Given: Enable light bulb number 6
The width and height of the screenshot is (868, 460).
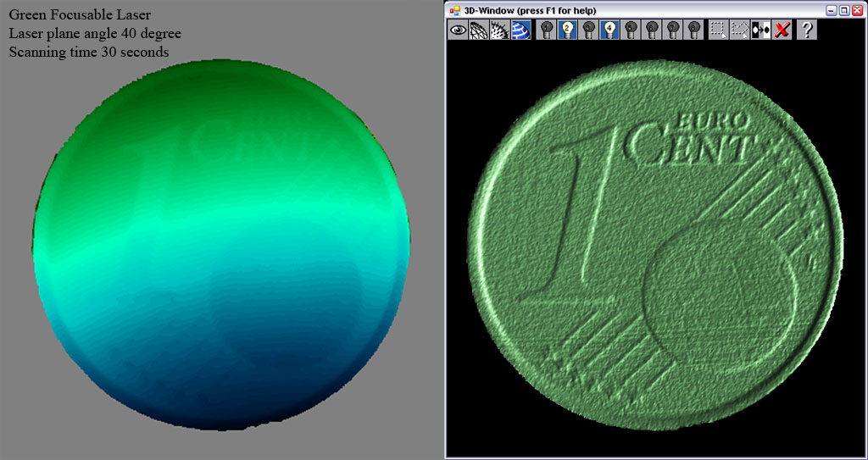Looking at the screenshot, I should [x=651, y=30].
